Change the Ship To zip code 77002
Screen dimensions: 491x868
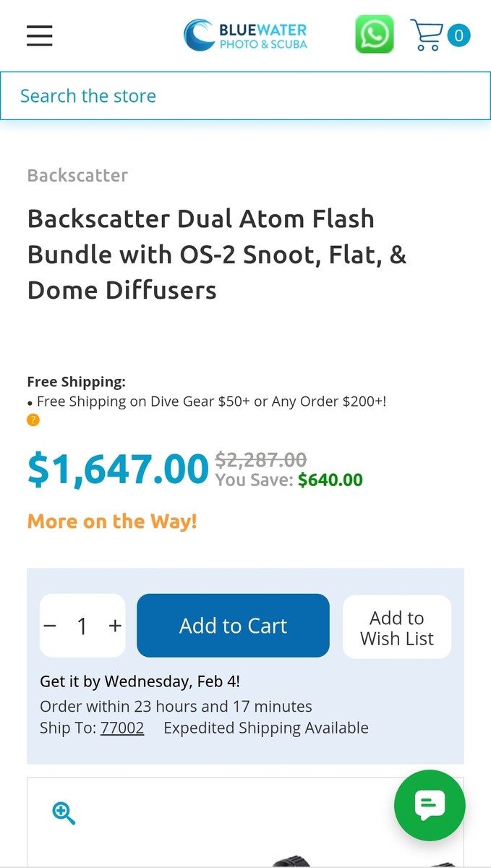click(122, 728)
